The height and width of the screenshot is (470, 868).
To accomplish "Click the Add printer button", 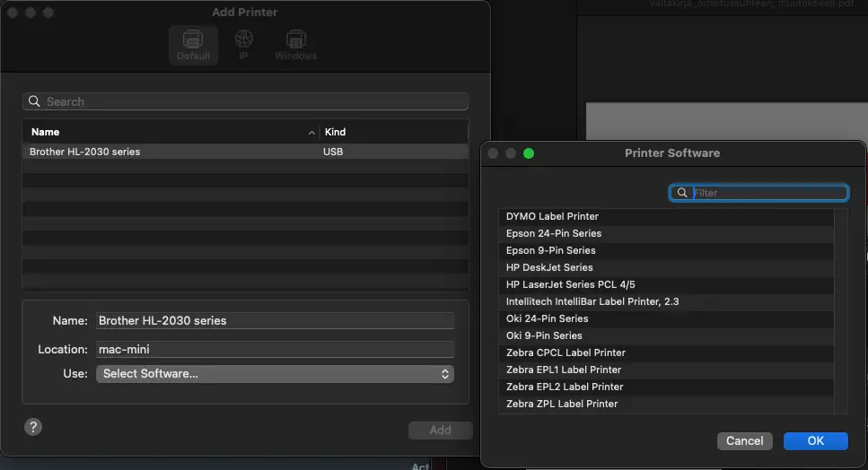I will [x=440, y=430].
